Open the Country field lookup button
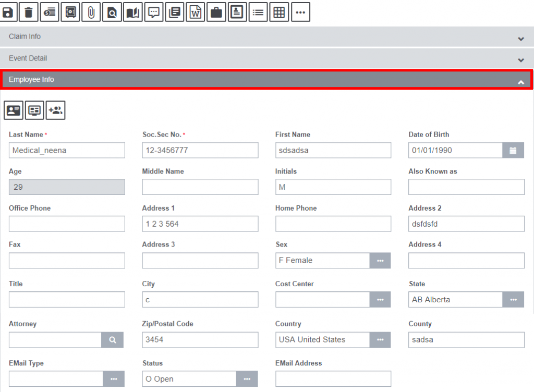534x392 pixels. (x=380, y=340)
